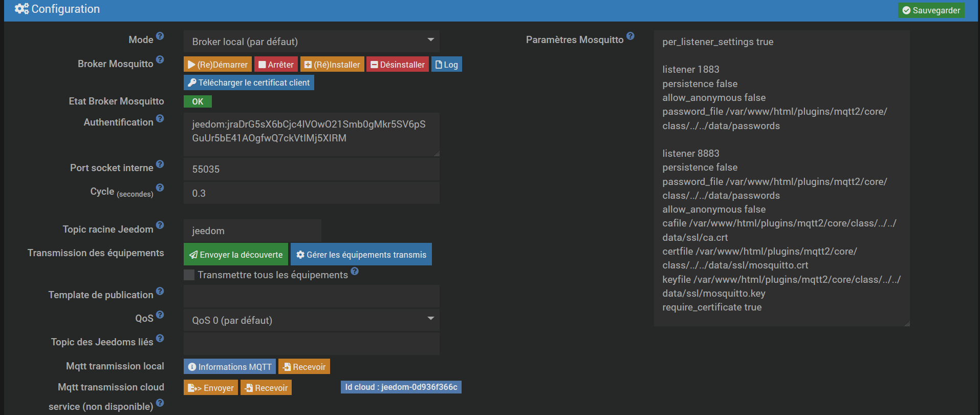Click the Désinstaller button
Viewport: 980px width, 415px height.
[x=398, y=65]
